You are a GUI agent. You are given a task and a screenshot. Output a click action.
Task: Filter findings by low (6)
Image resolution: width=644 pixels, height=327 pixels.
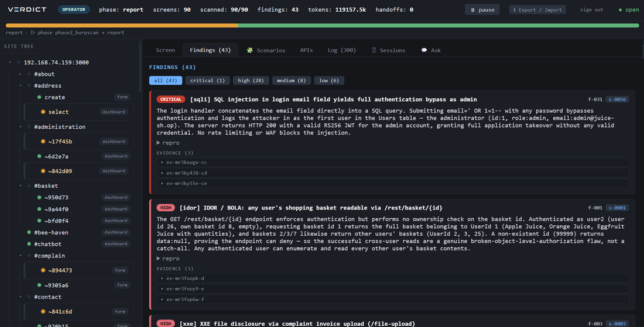[x=329, y=80]
